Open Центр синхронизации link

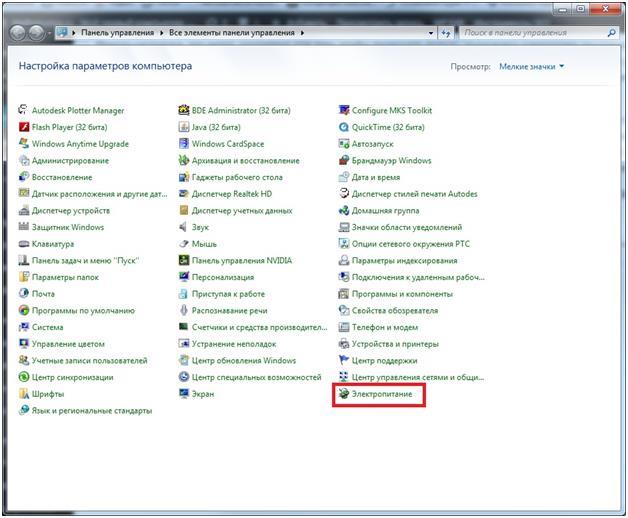72,377
